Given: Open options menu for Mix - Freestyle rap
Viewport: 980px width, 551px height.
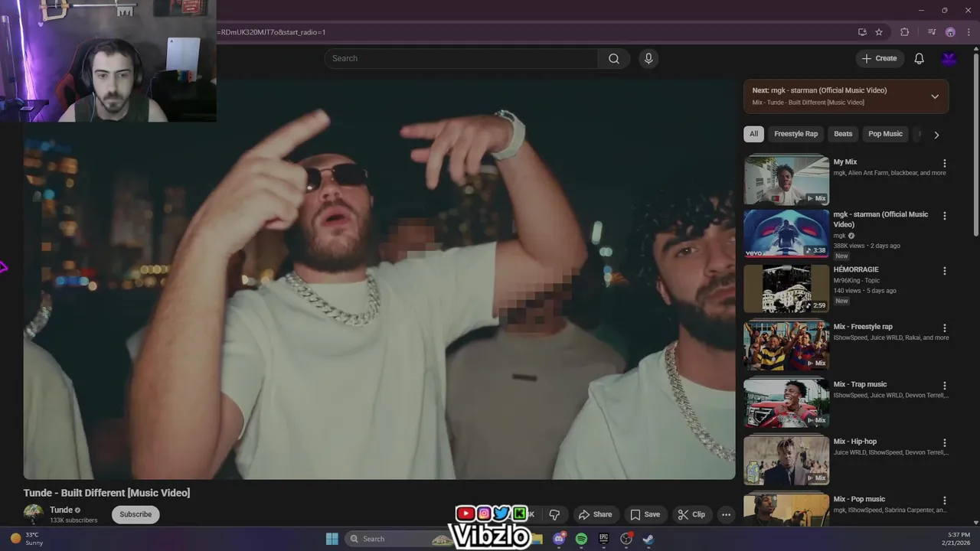Looking at the screenshot, I should pyautogui.click(x=944, y=328).
